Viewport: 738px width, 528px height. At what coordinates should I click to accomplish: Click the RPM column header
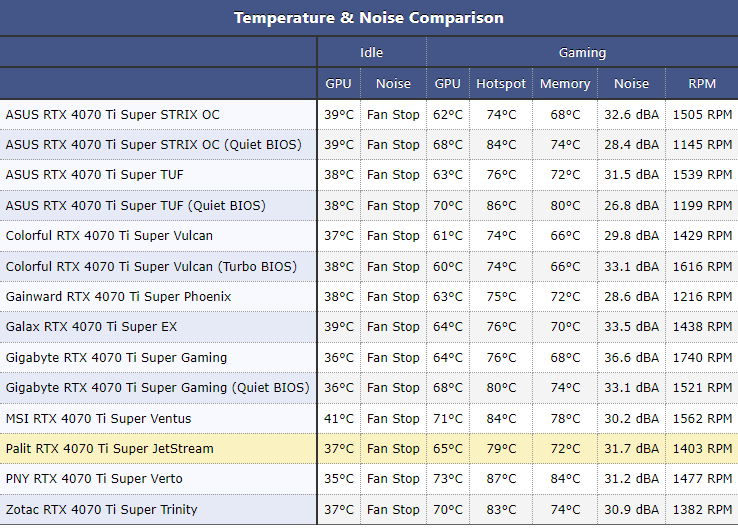pyautogui.click(x=702, y=84)
